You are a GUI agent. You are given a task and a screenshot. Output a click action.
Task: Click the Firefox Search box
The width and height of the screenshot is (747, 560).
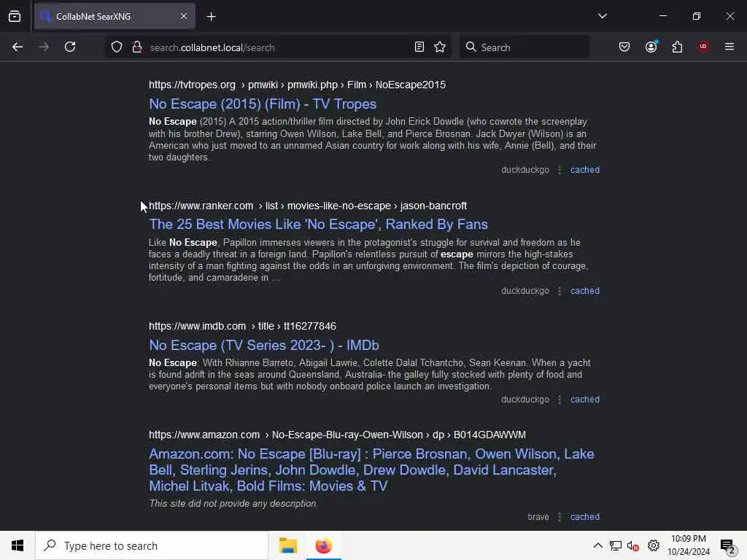pos(524,47)
